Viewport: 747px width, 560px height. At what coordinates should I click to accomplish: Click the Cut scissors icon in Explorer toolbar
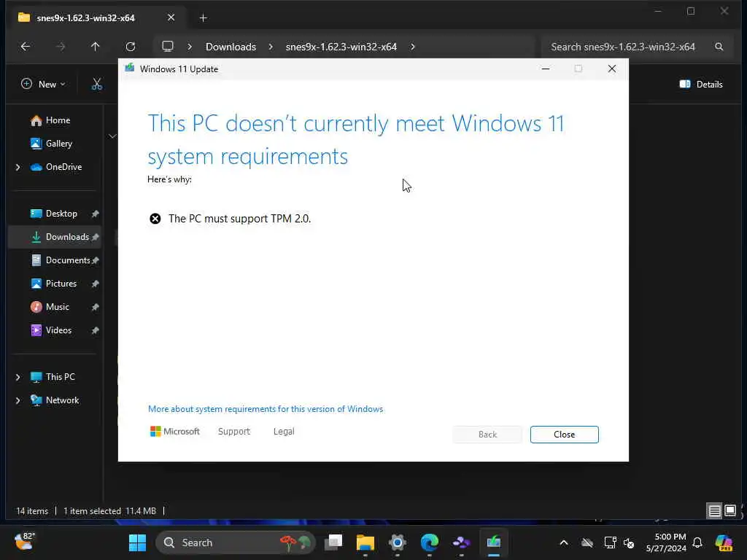[x=97, y=85]
